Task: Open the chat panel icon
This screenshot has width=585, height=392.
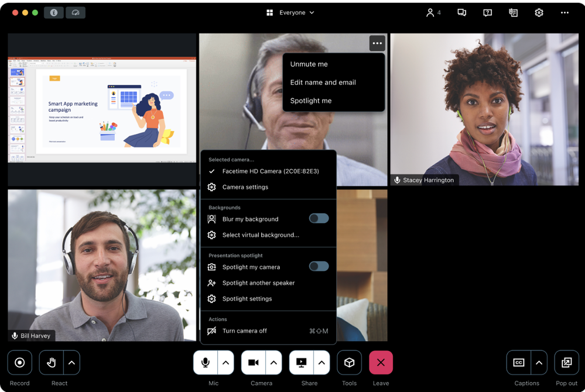Action: [x=461, y=12]
